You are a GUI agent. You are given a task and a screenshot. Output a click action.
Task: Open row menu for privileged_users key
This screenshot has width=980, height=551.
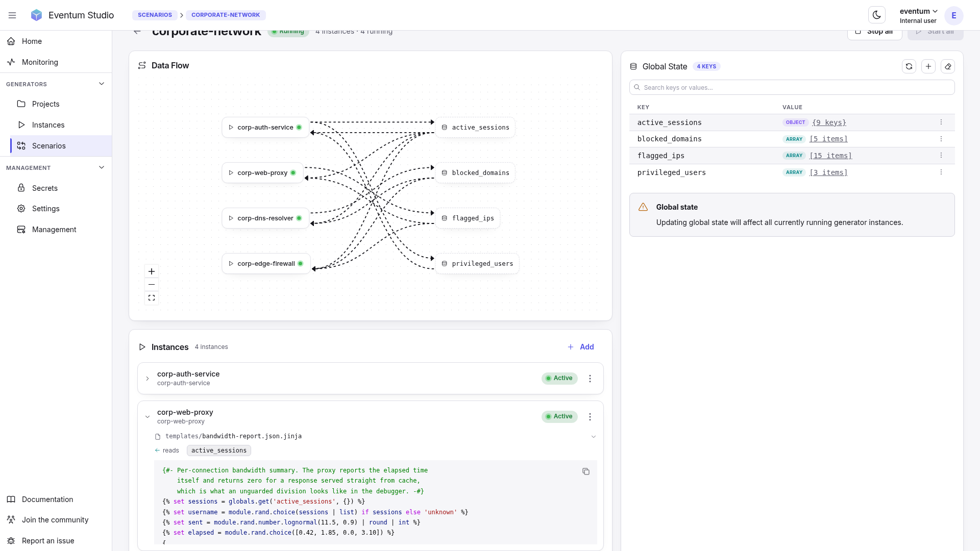941,172
